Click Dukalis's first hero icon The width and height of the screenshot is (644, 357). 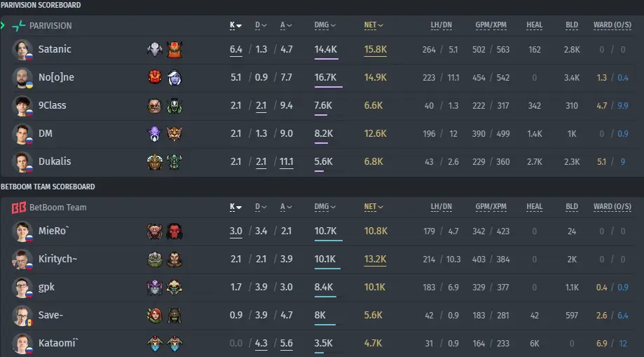click(155, 161)
